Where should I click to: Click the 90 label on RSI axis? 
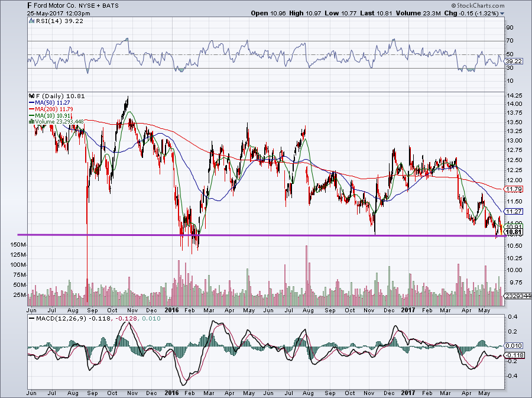510,27
